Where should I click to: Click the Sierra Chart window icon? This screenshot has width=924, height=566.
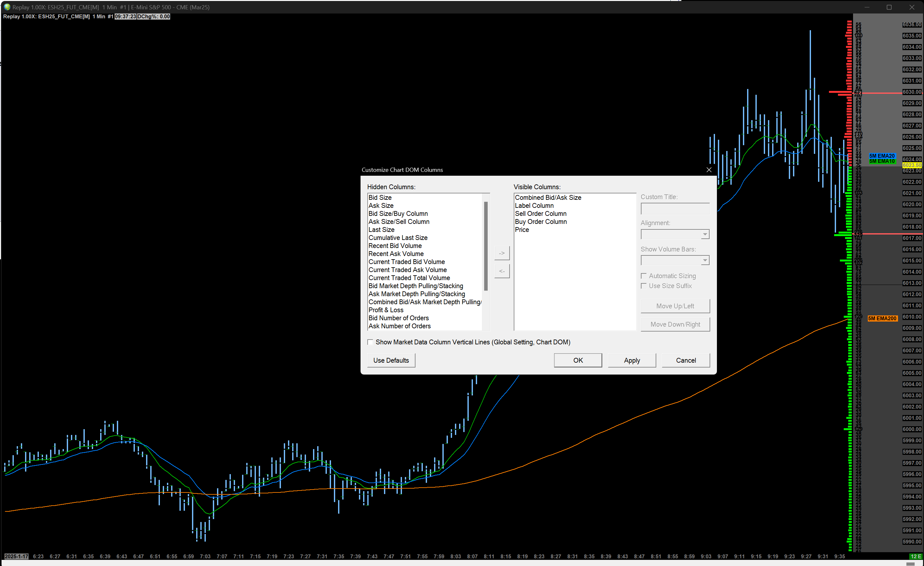point(6,7)
